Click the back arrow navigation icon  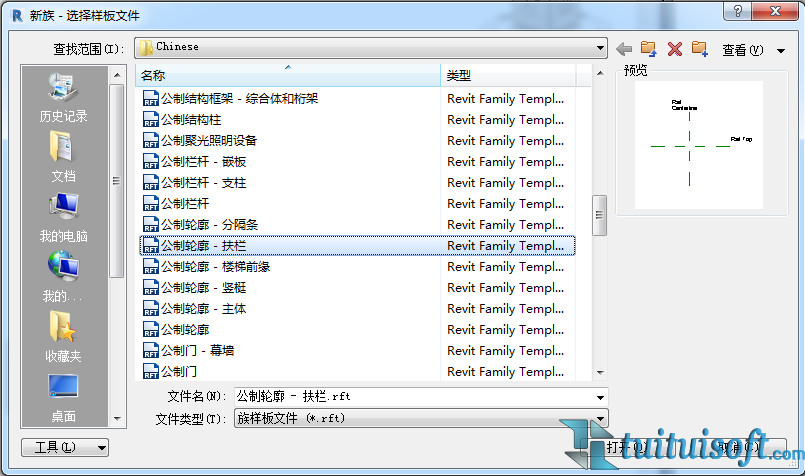624,49
